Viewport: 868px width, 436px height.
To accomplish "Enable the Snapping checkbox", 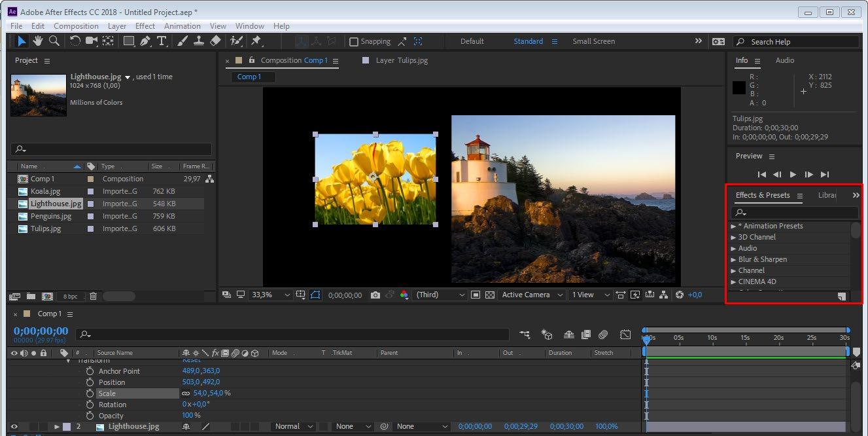I will pos(354,42).
